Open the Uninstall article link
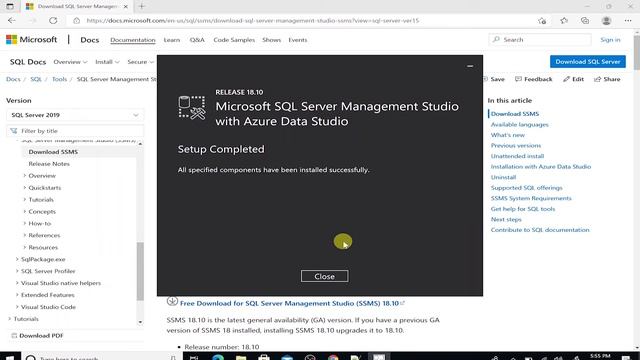 [503, 177]
